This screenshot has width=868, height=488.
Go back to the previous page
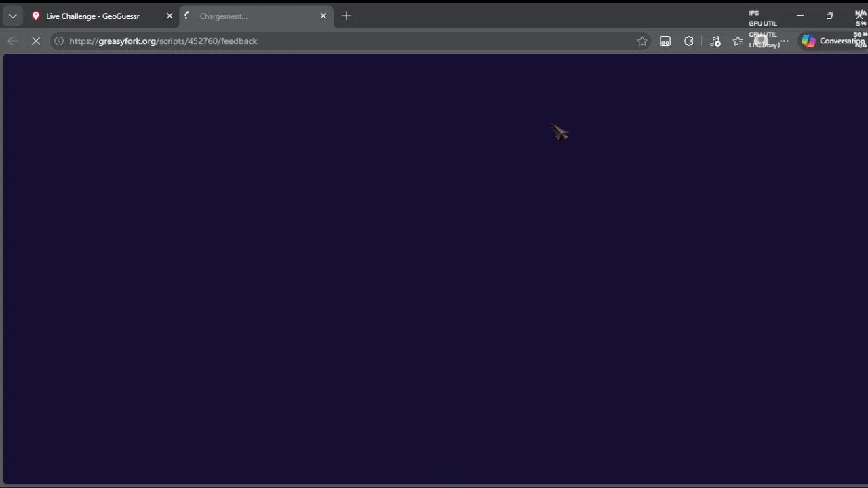[x=12, y=41]
